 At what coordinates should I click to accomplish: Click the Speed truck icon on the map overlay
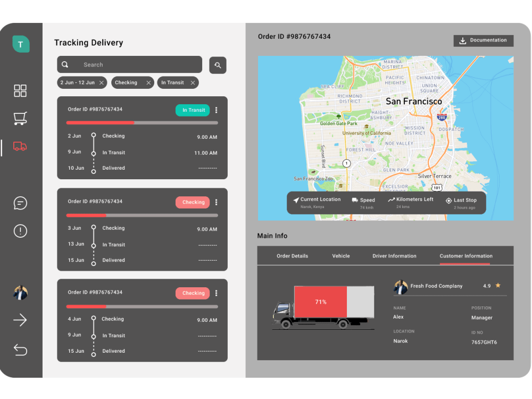pos(354,199)
